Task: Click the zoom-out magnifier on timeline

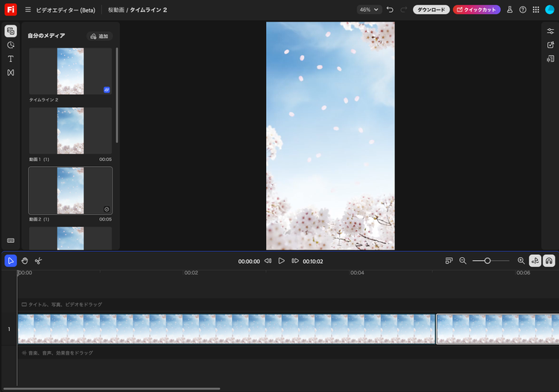Action: coord(463,261)
